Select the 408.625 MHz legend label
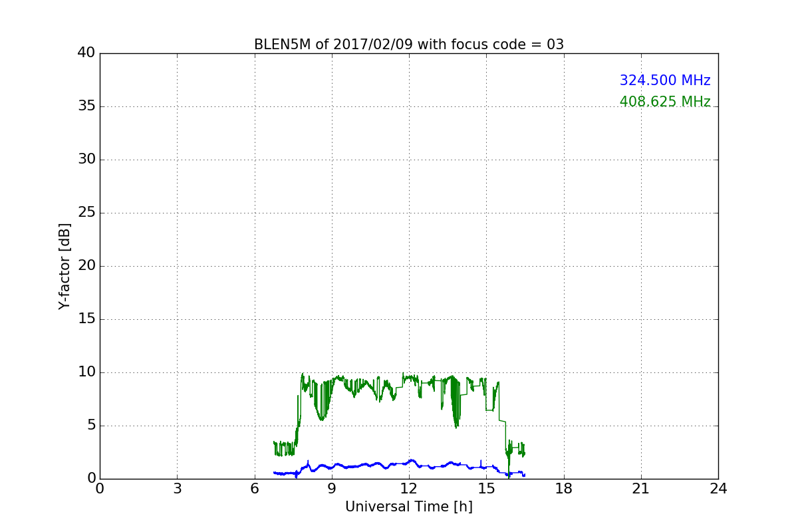The width and height of the screenshot is (798, 532). pyautogui.click(x=665, y=102)
